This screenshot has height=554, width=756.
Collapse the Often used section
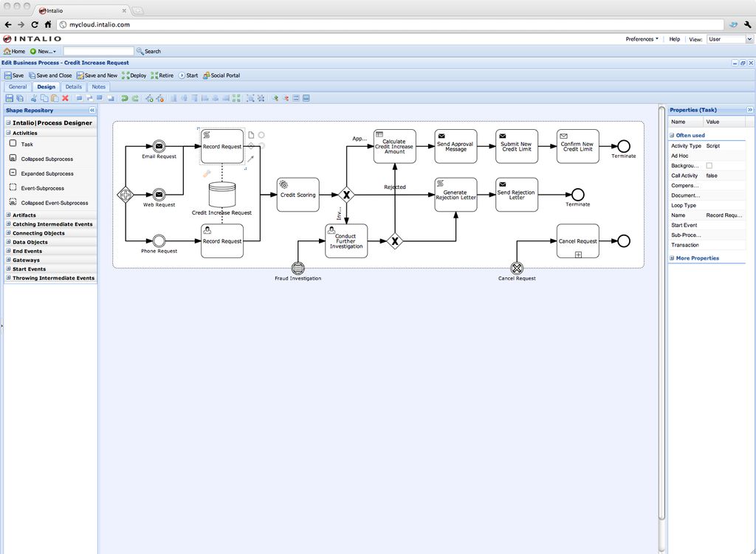pos(672,136)
